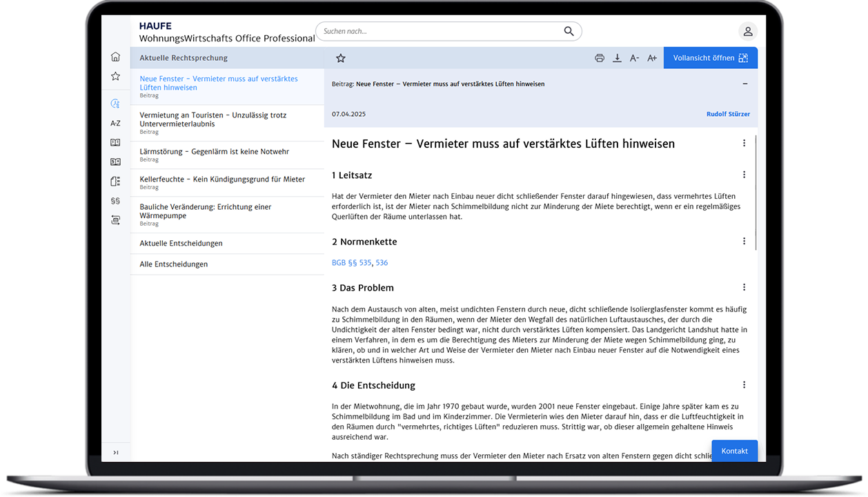Viewport: 868px width, 497px height.
Task: Open the 536 paragraph link
Action: [382, 262]
